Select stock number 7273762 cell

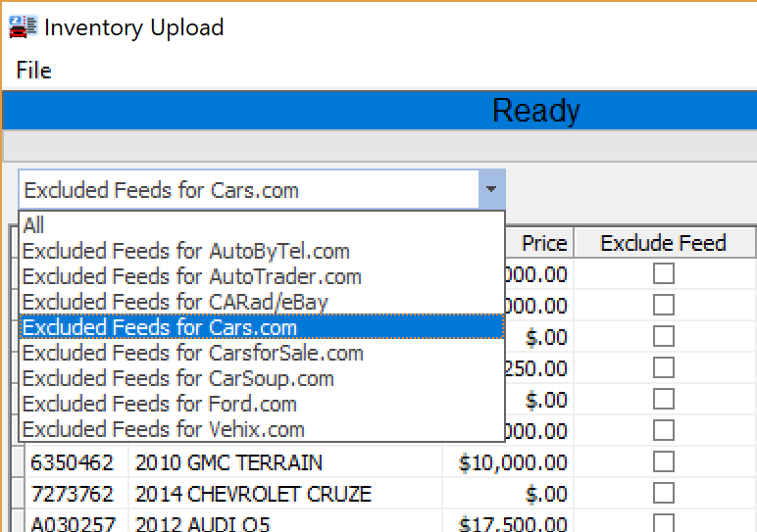pos(76,494)
